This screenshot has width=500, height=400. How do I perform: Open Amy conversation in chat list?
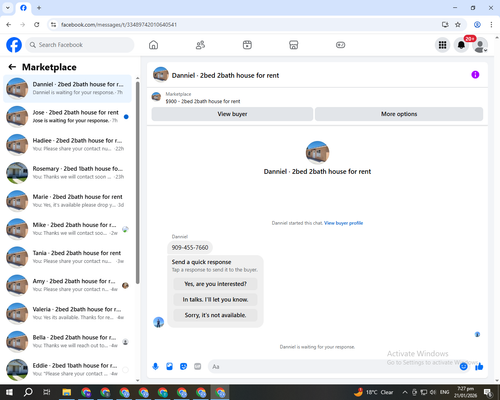tap(67, 285)
